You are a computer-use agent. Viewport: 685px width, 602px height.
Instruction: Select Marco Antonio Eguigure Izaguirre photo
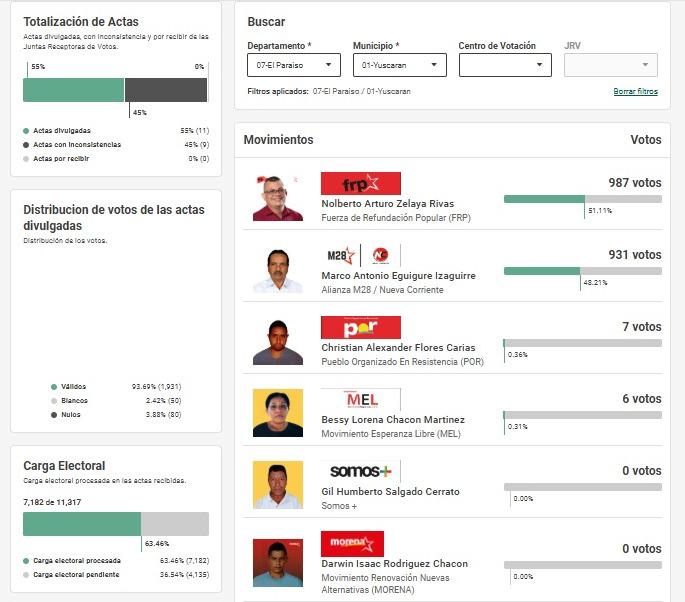pos(278,270)
